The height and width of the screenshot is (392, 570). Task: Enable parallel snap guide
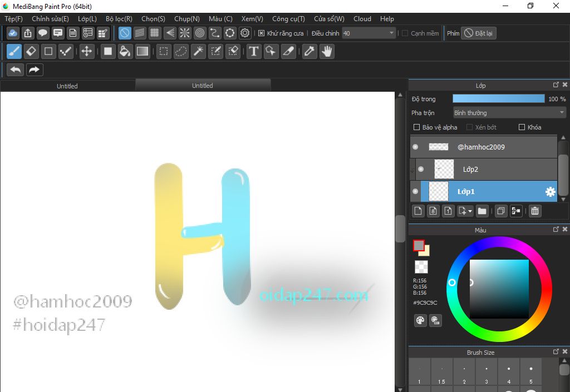140,33
